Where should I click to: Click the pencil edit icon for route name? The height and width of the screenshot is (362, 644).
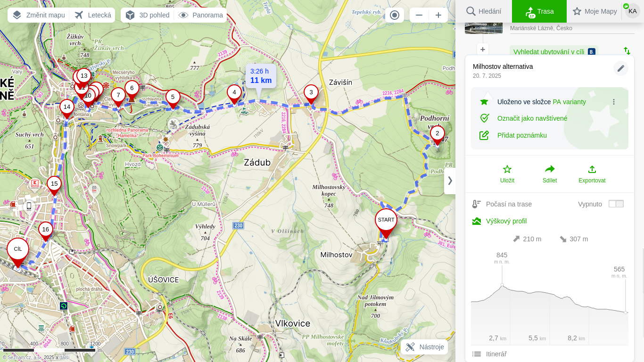coord(620,68)
